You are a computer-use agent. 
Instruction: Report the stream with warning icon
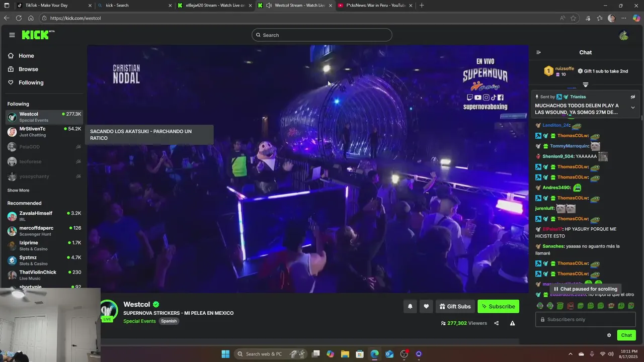click(512, 323)
